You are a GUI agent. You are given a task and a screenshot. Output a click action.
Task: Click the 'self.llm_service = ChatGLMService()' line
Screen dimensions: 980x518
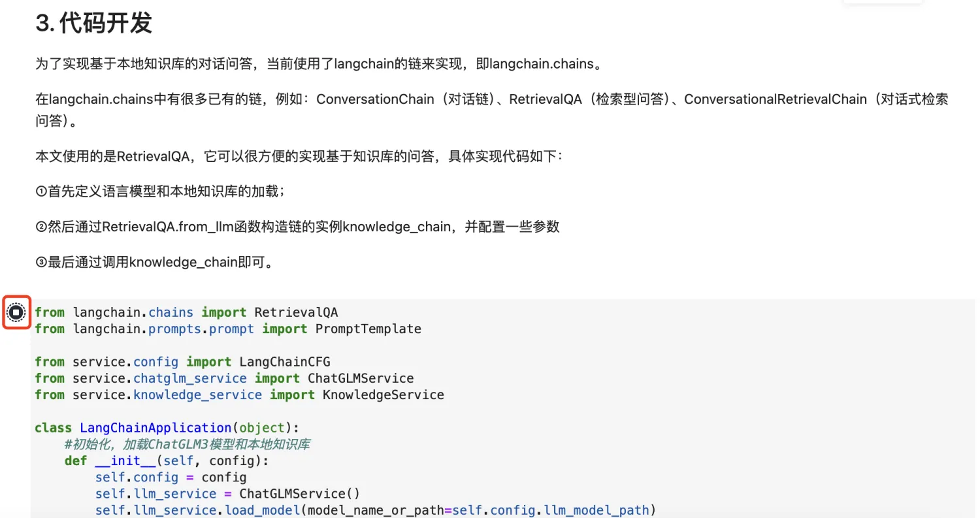227,493
